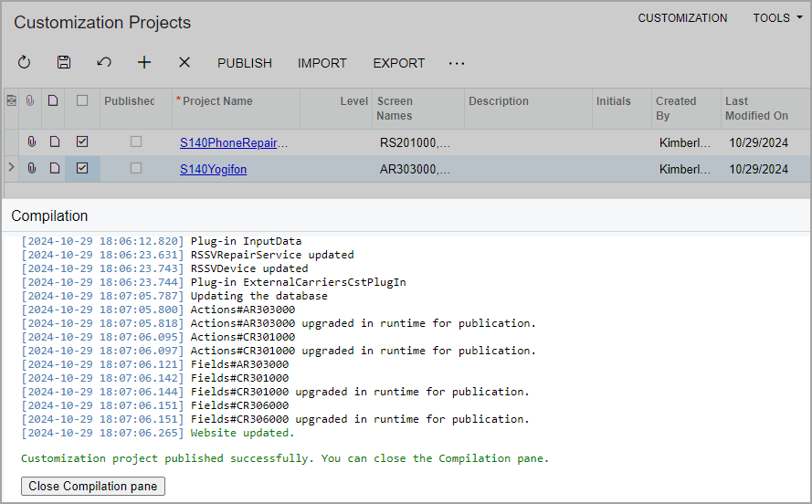Click the X delete row icon
Viewport: 812px width, 504px height.
tap(185, 63)
